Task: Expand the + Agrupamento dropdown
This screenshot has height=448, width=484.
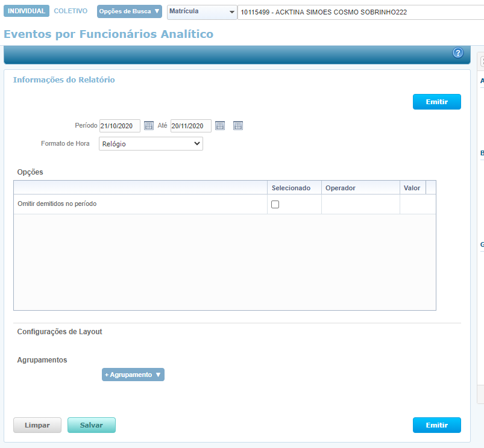Action: pos(133,375)
